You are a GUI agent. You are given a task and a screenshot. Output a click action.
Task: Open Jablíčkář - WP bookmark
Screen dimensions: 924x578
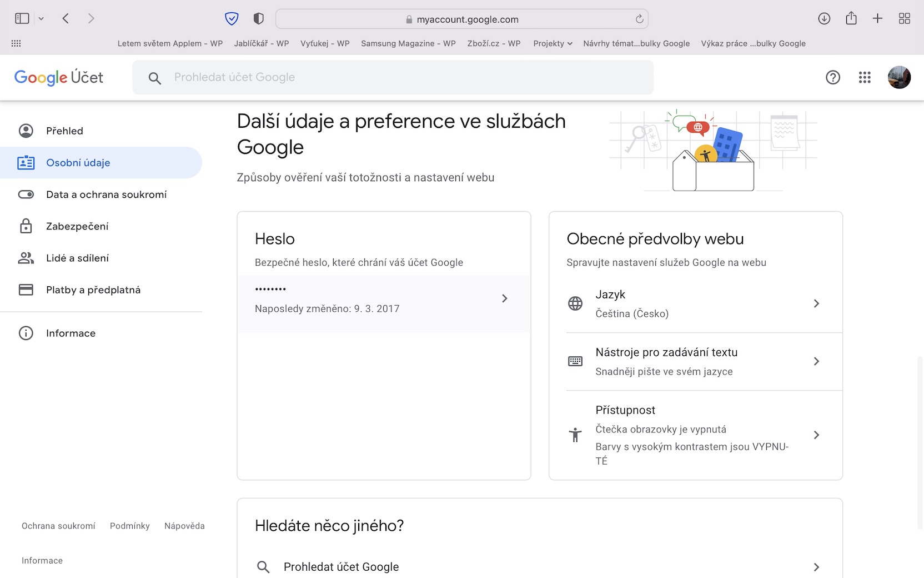(x=262, y=43)
